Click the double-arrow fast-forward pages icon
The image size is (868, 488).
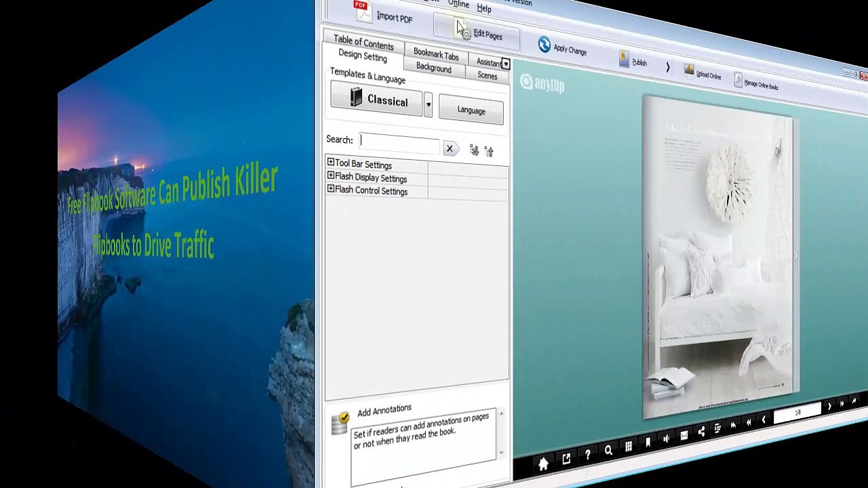pos(842,404)
